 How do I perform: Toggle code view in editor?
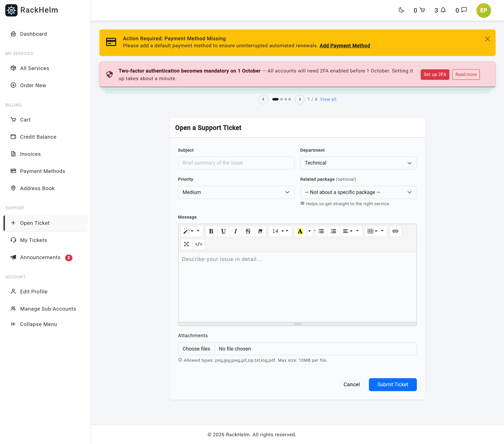click(x=199, y=244)
